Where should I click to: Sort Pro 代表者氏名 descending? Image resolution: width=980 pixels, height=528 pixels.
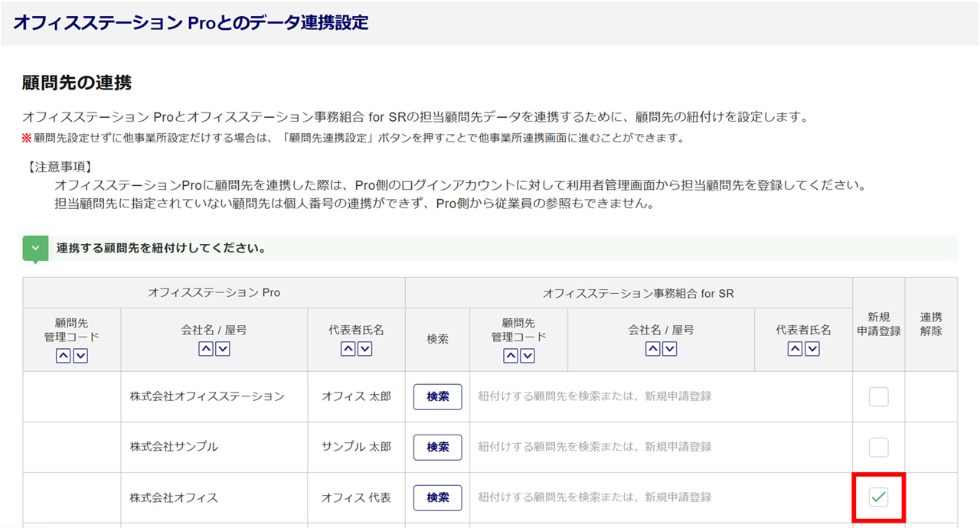[365, 349]
